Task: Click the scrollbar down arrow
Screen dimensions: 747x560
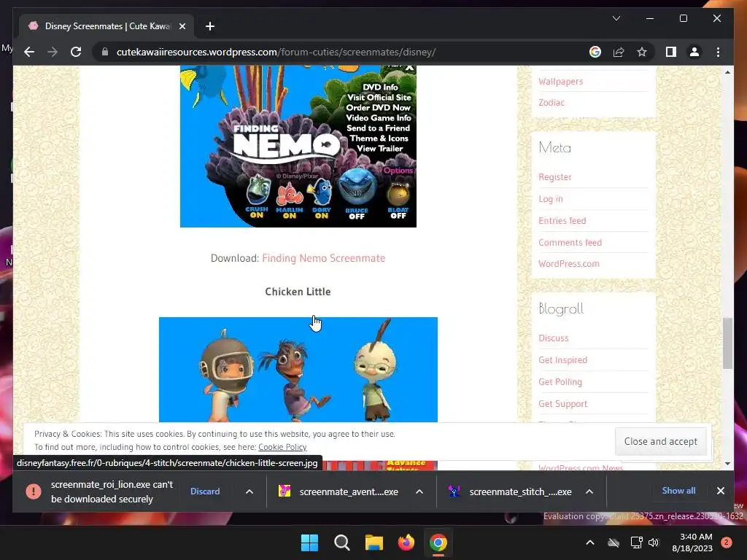Action: click(x=727, y=463)
